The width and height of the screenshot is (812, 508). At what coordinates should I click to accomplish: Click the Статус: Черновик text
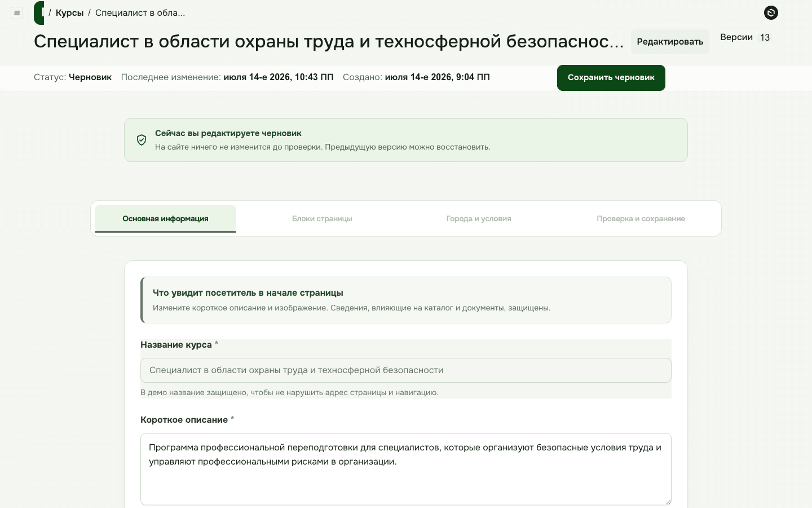tap(73, 77)
